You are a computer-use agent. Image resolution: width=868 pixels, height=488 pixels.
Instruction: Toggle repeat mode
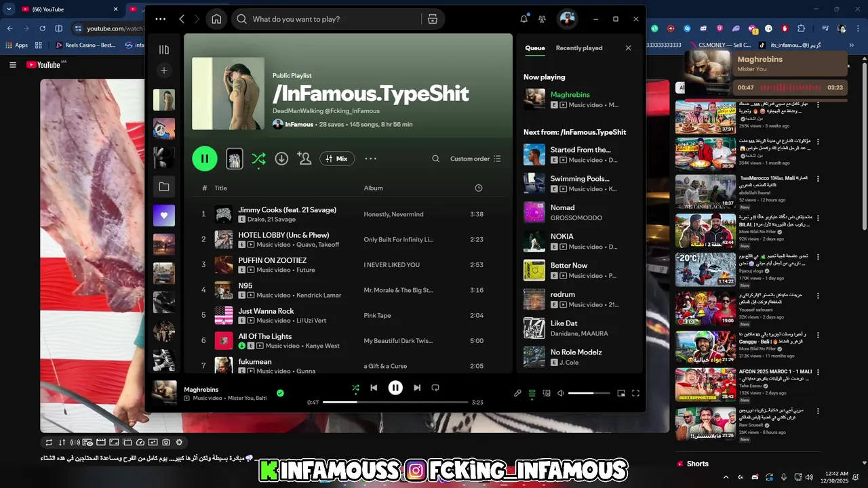point(435,388)
